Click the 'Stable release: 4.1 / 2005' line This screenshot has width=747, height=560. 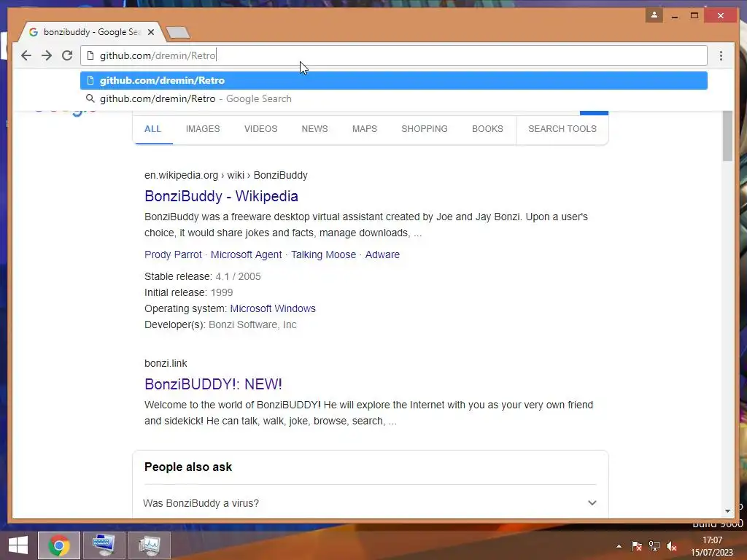pyautogui.click(x=203, y=276)
